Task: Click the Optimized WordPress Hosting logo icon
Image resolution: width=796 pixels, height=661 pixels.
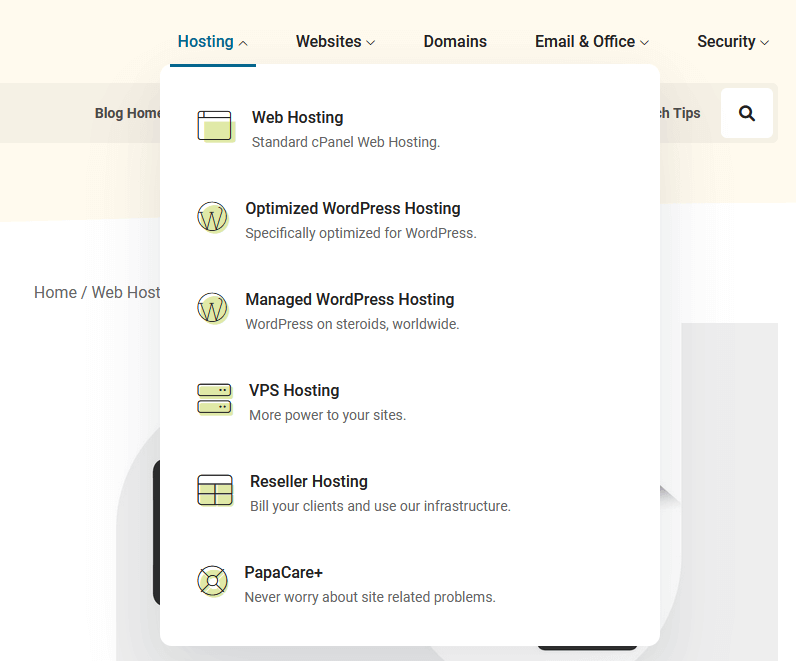Action: coord(212,217)
